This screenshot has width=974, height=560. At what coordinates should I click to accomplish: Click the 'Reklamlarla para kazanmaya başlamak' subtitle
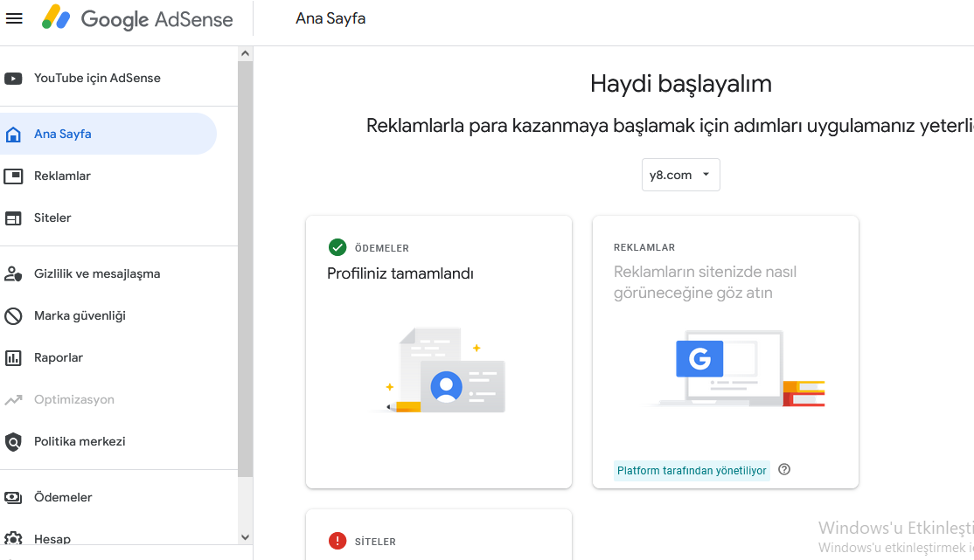pyautogui.click(x=670, y=126)
